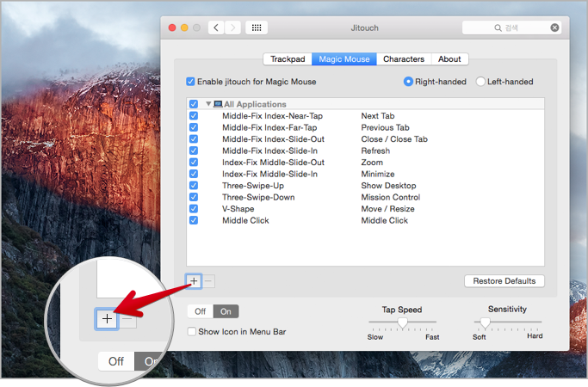Toggle the Three-Swipe-Down gesture checkbox

[x=194, y=197]
